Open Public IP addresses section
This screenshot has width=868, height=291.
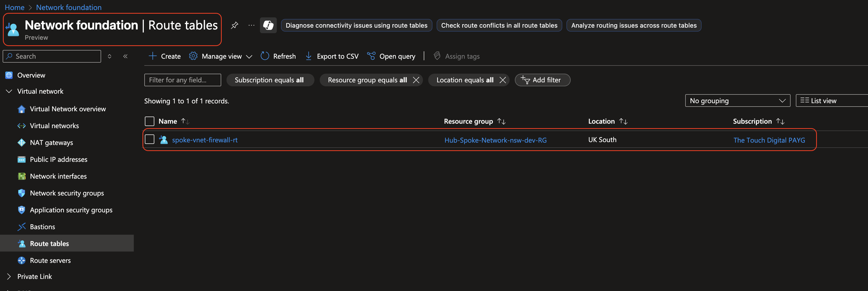[x=58, y=159]
